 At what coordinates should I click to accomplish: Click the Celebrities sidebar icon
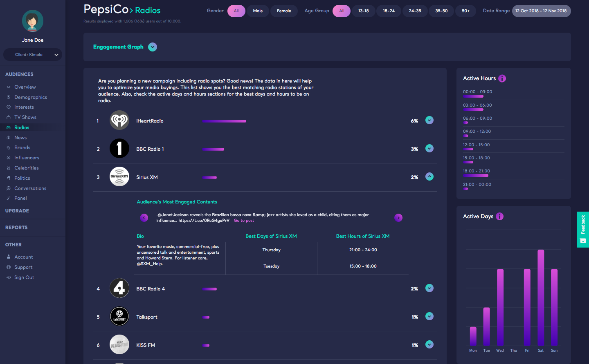coord(9,168)
